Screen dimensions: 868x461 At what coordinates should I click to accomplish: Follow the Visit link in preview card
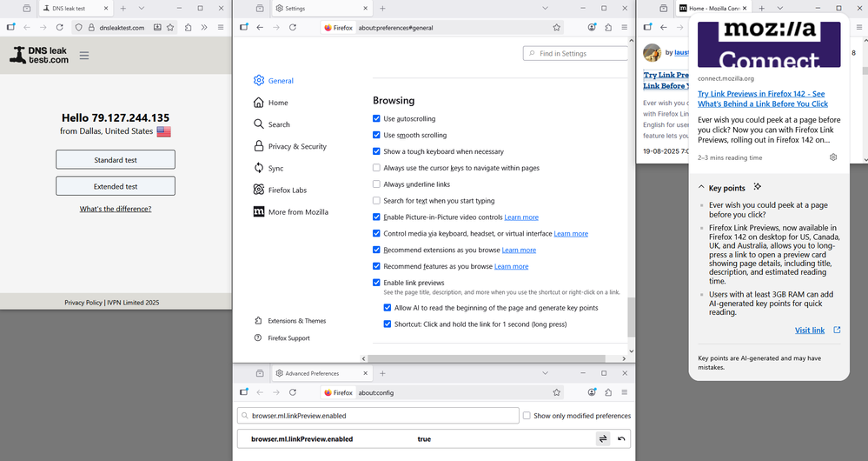(x=810, y=331)
